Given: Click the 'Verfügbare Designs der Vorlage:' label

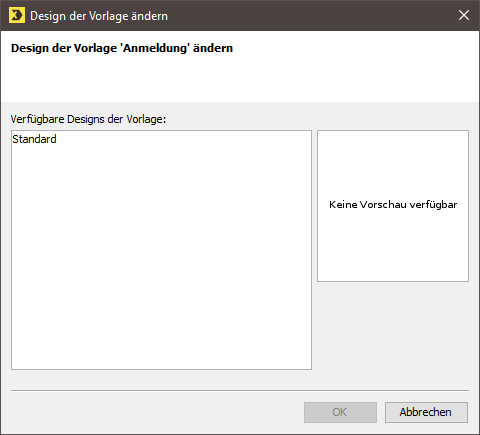Looking at the screenshot, I should [x=88, y=119].
